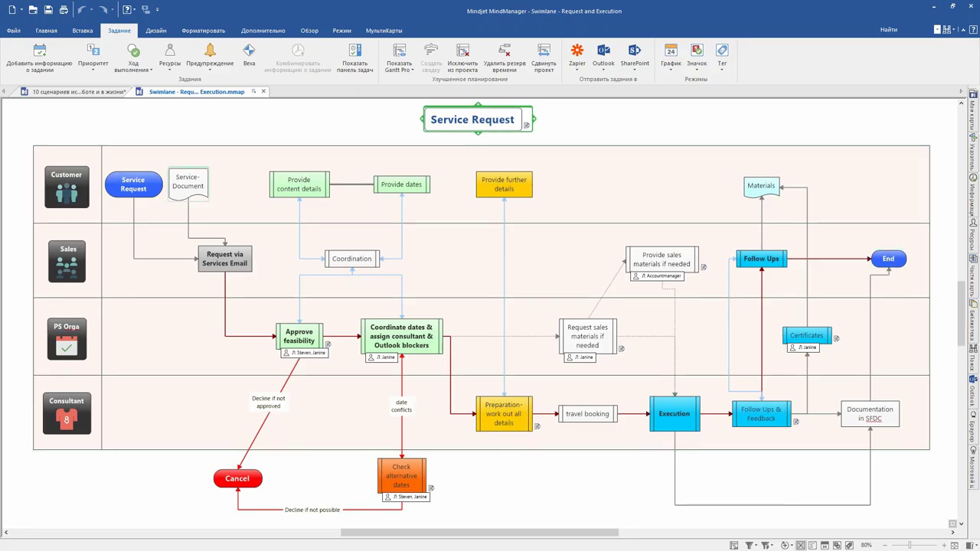Click the New document icon in quick access
The width and height of the screenshot is (980, 551).
[11, 10]
